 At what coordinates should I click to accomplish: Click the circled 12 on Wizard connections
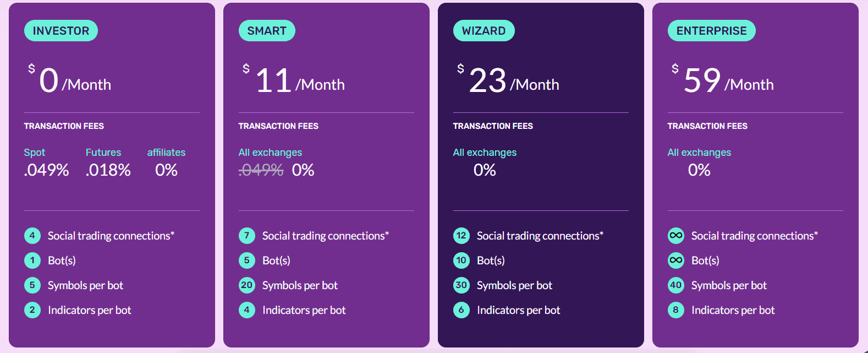[x=462, y=235]
